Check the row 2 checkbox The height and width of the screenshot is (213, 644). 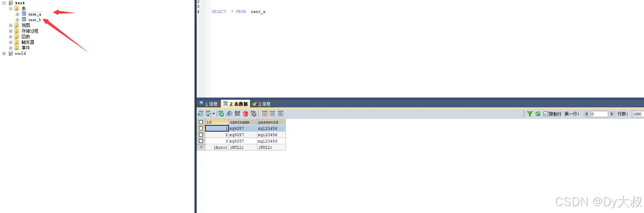[x=200, y=134]
